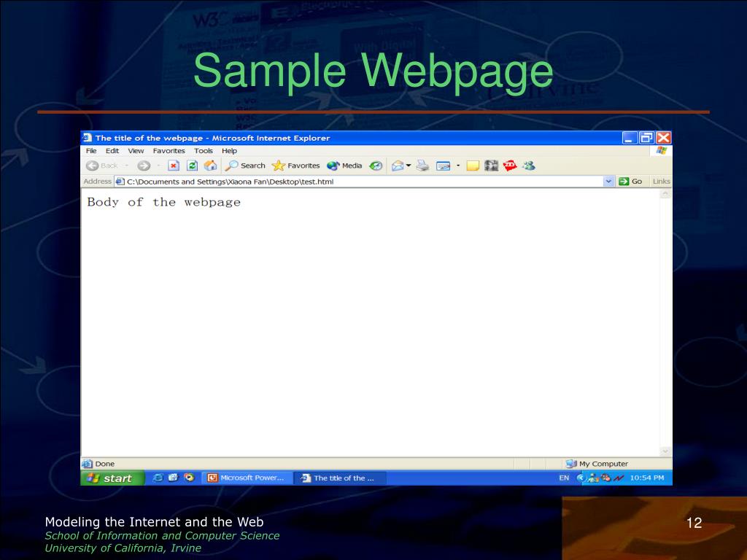Open the Favorites star toolbar button
This screenshot has width=747, height=560.
[x=296, y=166]
